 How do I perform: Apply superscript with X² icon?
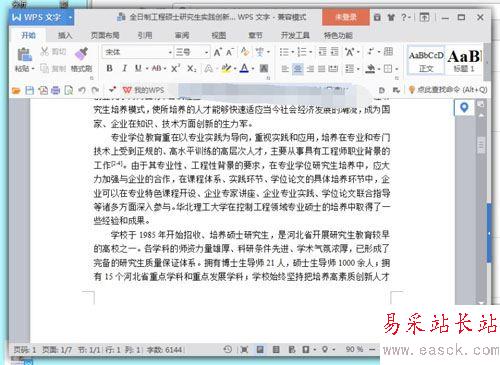(x=175, y=69)
